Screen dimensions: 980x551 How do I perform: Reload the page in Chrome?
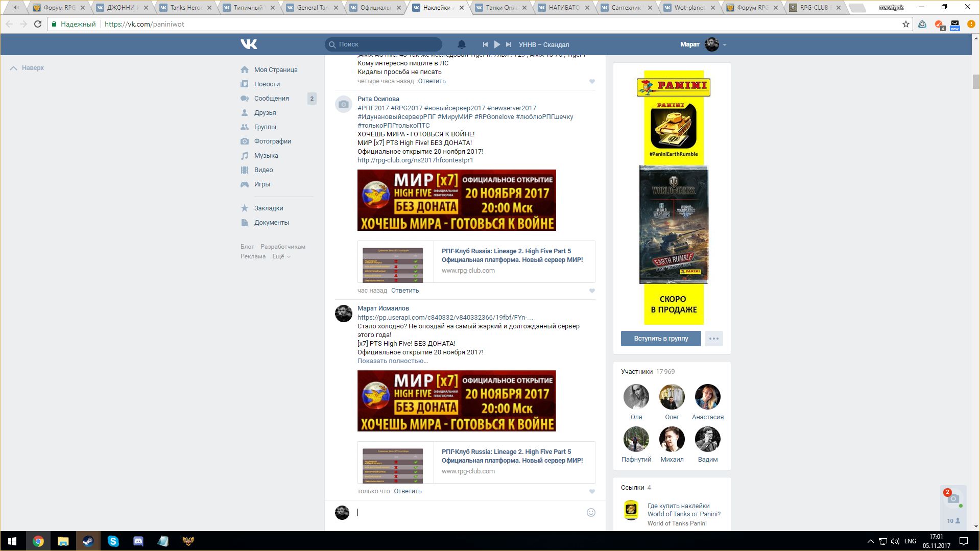click(37, 24)
